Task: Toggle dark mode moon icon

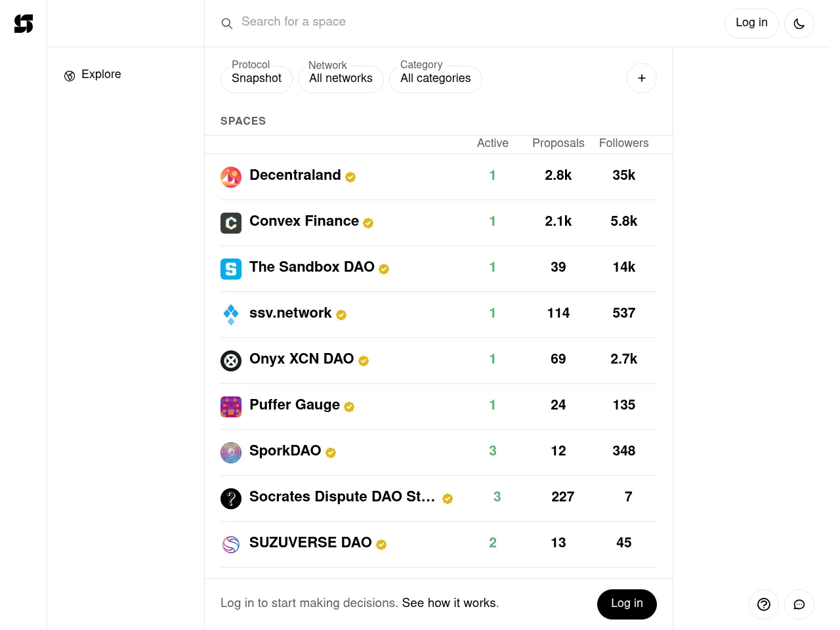Action: coord(799,24)
